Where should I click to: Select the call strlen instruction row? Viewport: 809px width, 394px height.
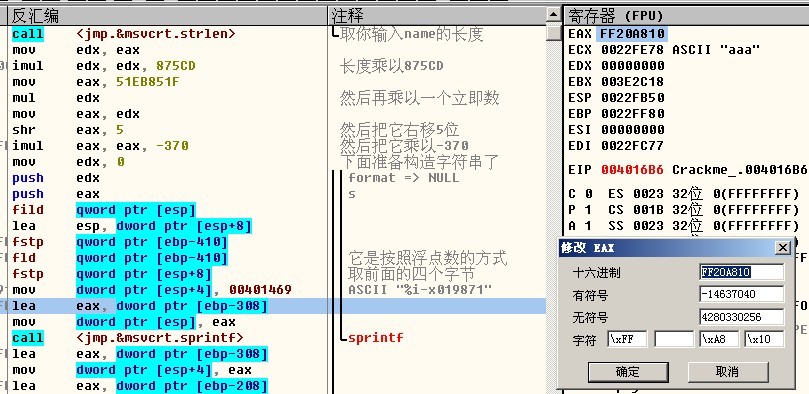[168, 34]
